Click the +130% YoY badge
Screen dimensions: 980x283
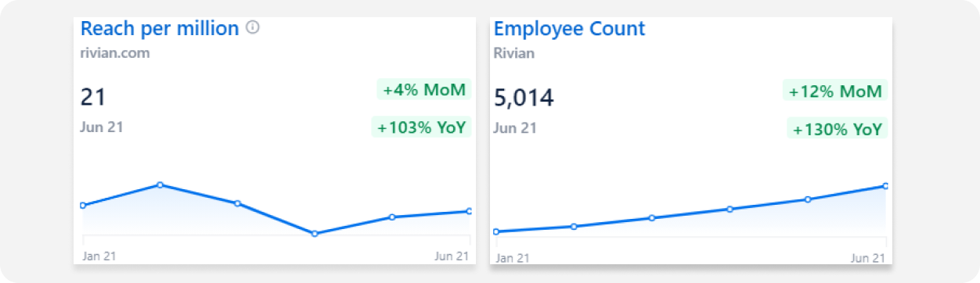click(x=837, y=129)
